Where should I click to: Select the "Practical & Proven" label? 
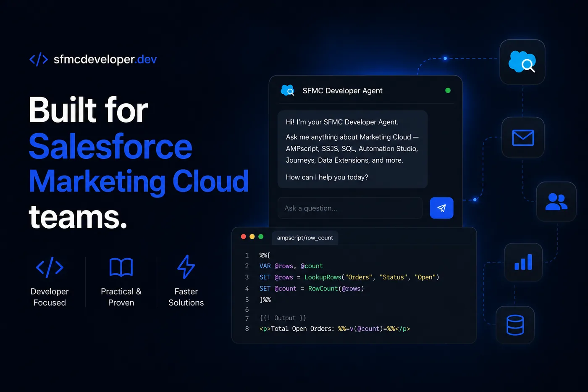(x=121, y=297)
